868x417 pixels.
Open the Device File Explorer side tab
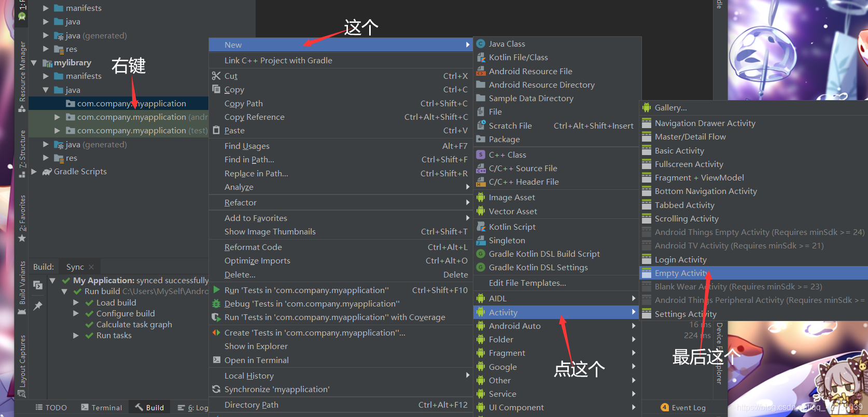(x=719, y=353)
